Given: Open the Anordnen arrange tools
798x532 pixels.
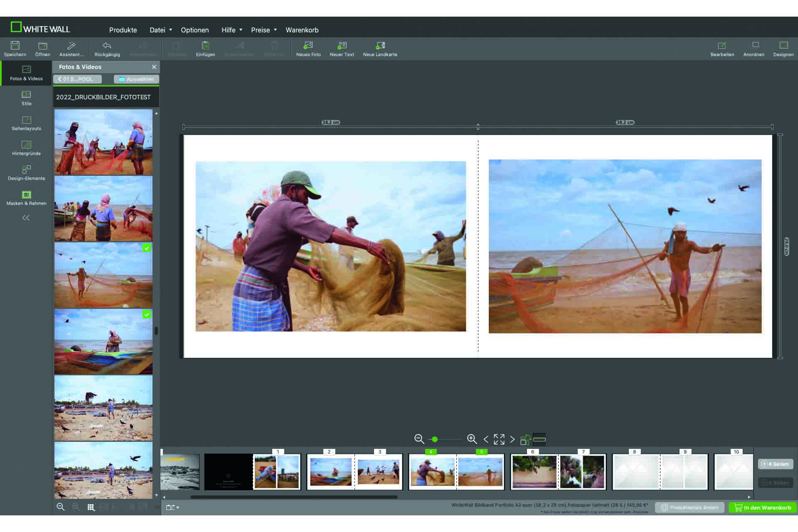Looking at the screenshot, I should click(754, 48).
